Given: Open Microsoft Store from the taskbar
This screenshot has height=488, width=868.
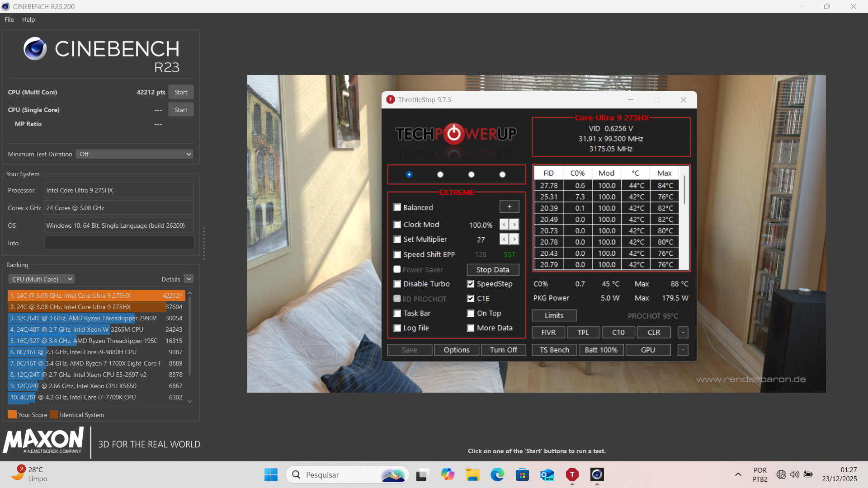Looking at the screenshot, I should click(x=522, y=474).
